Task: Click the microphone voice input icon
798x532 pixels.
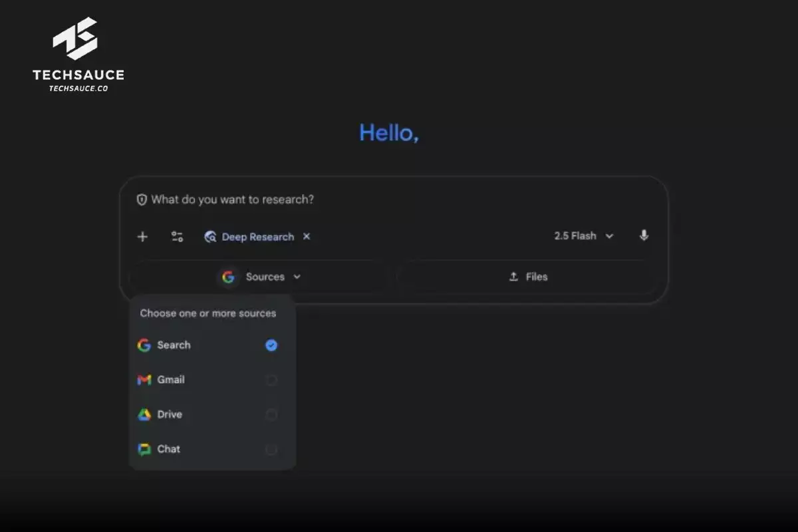Action: [644, 235]
